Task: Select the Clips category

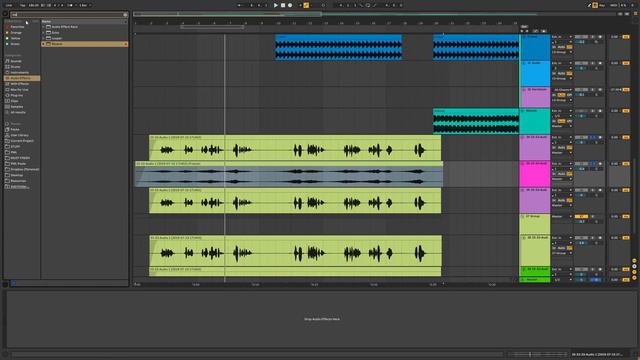Action: tap(15, 101)
